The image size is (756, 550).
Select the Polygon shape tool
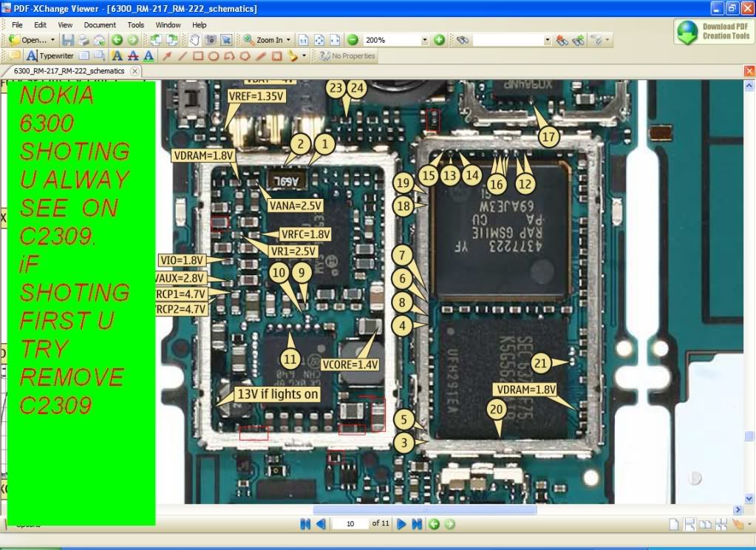[x=245, y=56]
